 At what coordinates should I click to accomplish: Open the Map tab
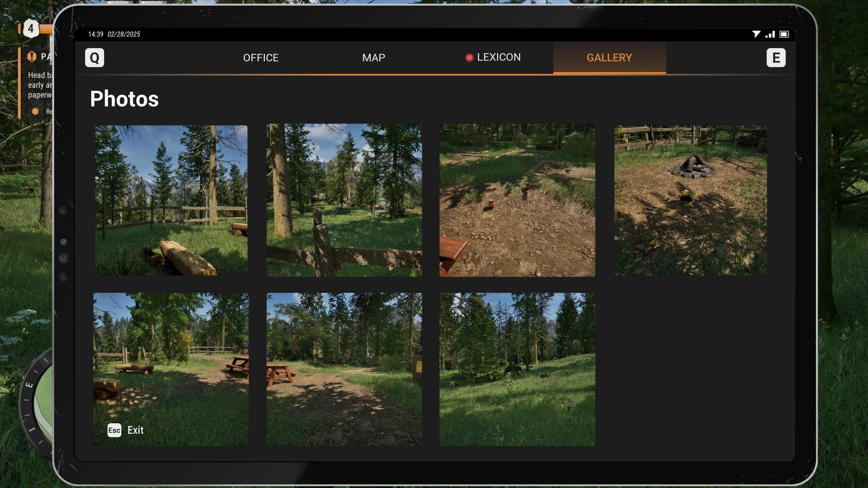[373, 58]
